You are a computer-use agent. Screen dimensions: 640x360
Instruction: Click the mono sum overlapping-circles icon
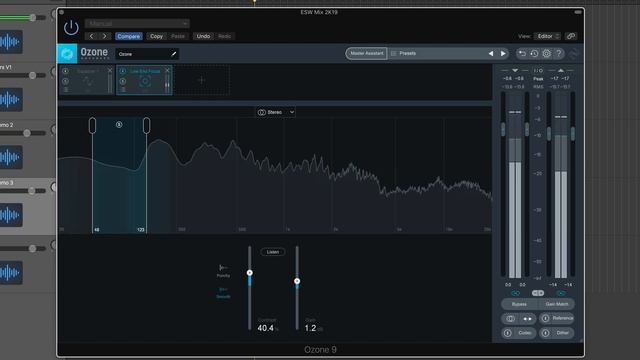510,319
